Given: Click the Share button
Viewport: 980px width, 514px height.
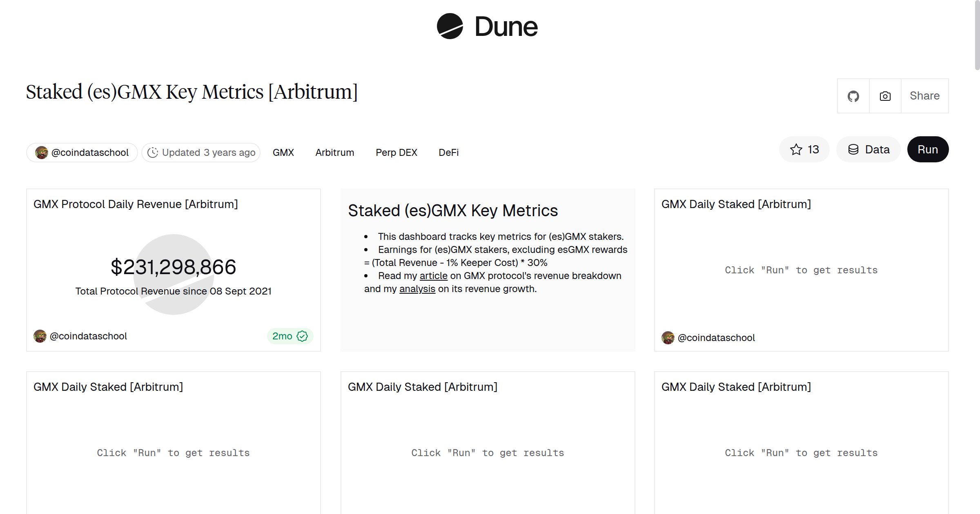Looking at the screenshot, I should click(x=924, y=95).
